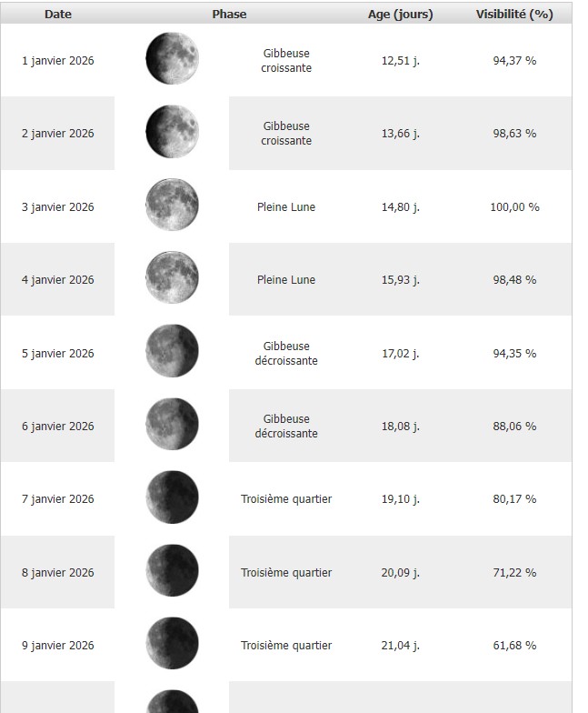This screenshot has width=588, height=713.
Task: Click the moon icon for 2 janvier 2026
Action: pyautogui.click(x=172, y=132)
